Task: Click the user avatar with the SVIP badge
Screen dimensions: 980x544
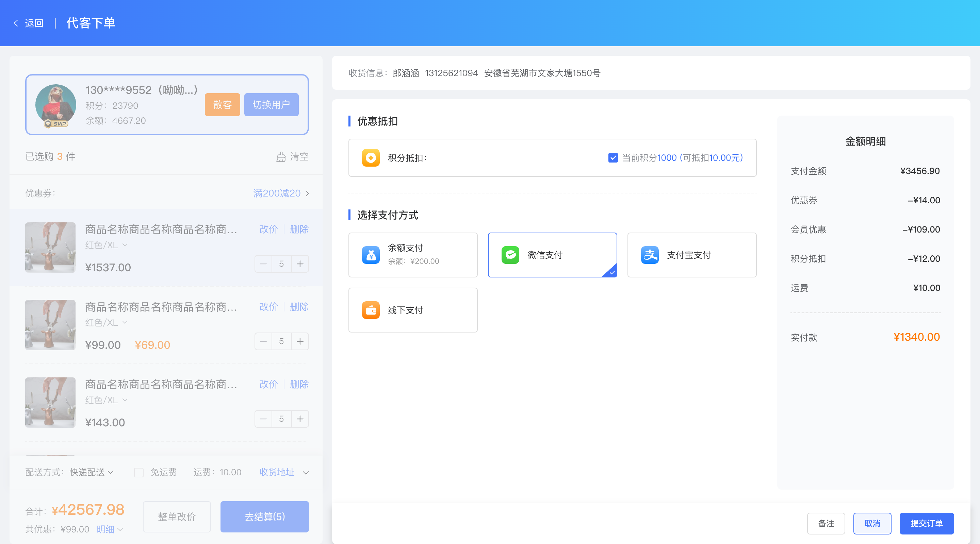Action: pos(55,104)
